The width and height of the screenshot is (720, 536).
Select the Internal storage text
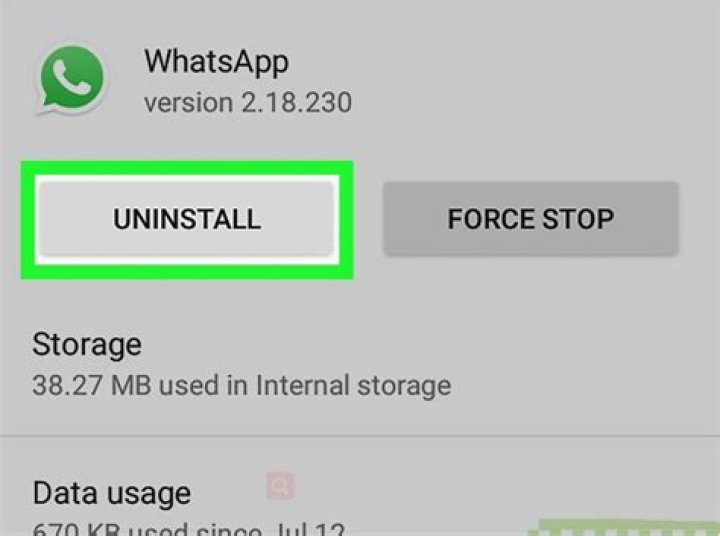[x=353, y=385]
